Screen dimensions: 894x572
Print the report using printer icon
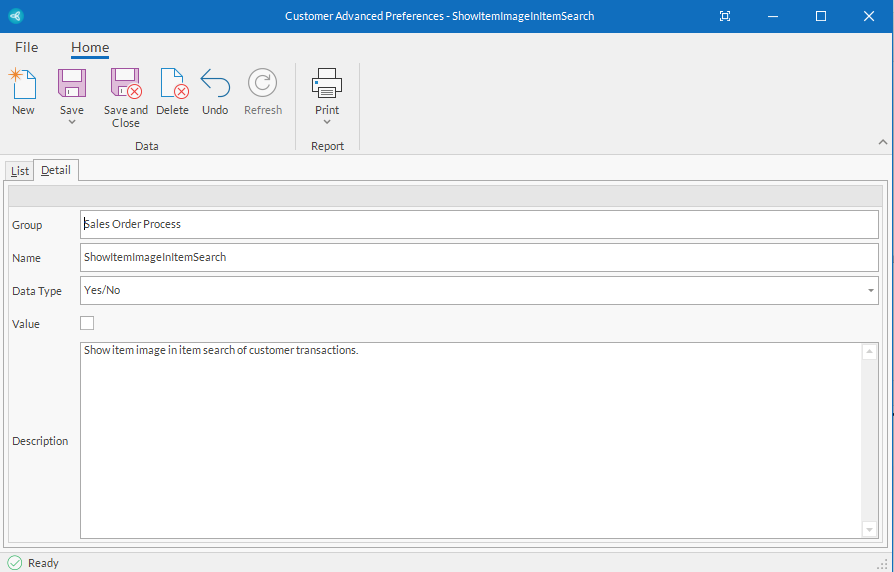[327, 83]
